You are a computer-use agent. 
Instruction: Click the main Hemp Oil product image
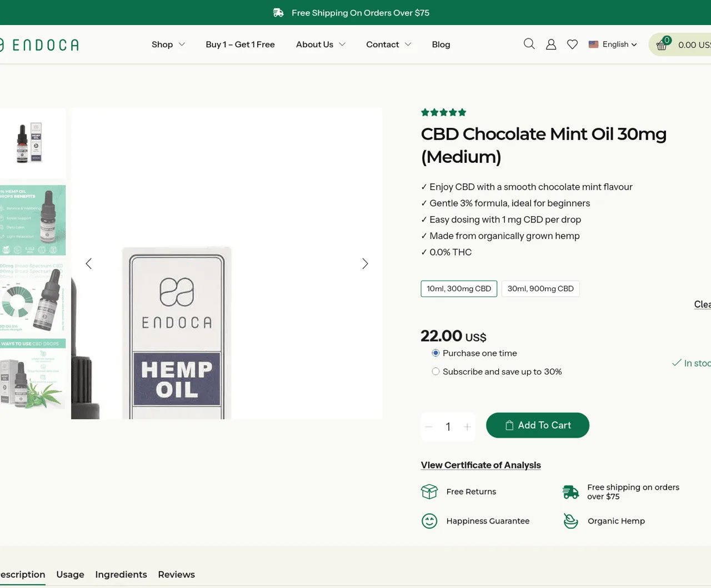pos(227,263)
